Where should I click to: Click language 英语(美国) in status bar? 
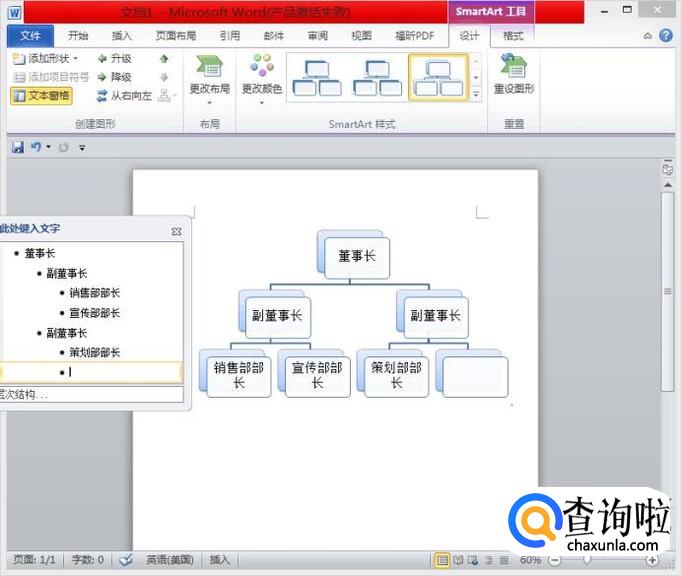pos(170,559)
